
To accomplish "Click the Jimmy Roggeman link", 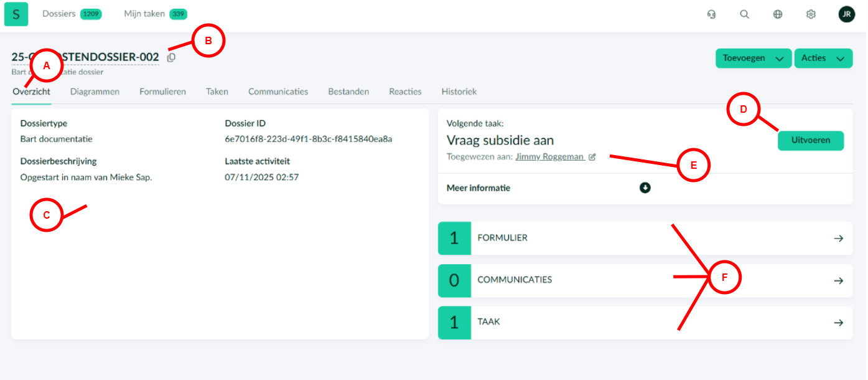I will (x=549, y=157).
